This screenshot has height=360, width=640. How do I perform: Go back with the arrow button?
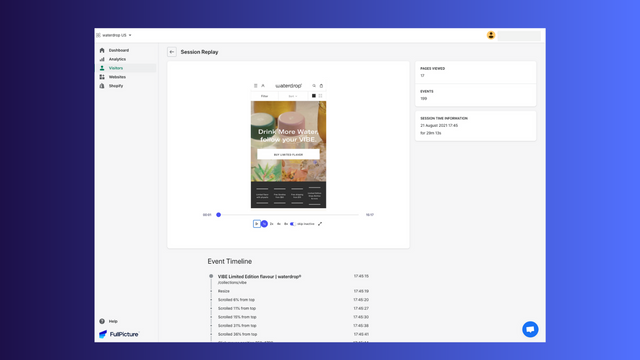[x=172, y=52]
